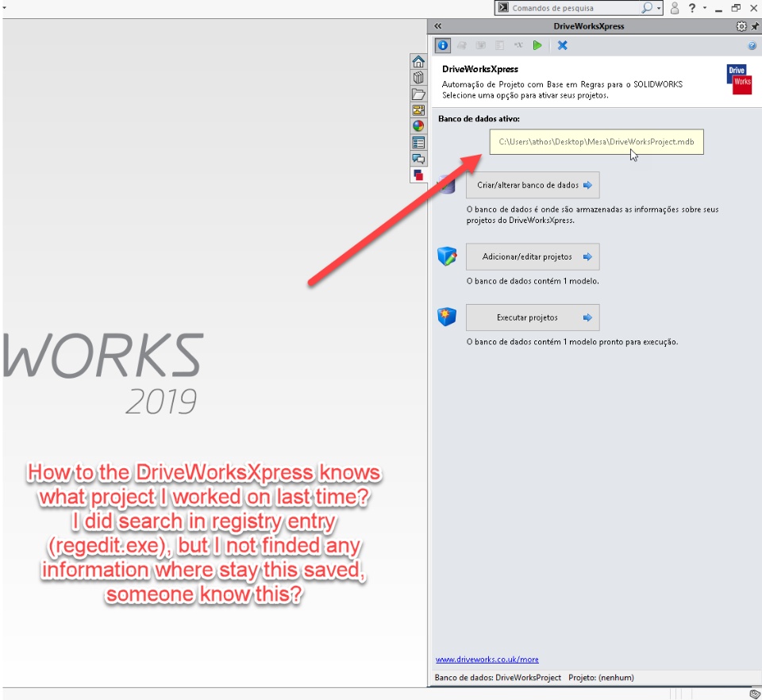Open DriveWorksXpress help question icon
Screen dimensions: 762x700
pyautogui.click(x=752, y=46)
